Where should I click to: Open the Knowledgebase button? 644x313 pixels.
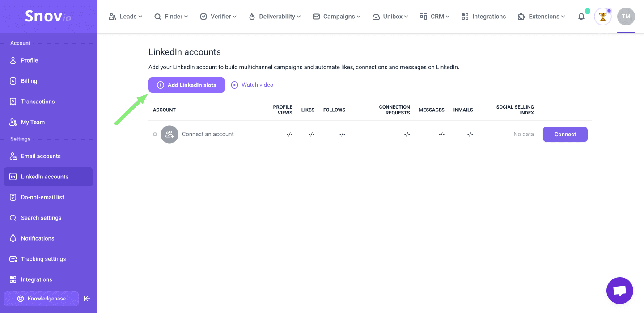[41, 299]
